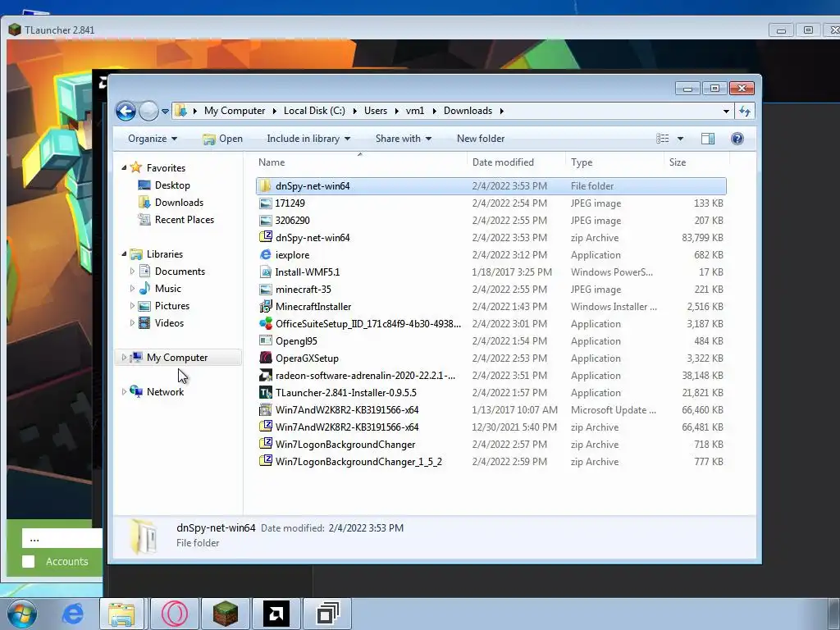840x630 pixels.
Task: Select the Install-WMF5.1 PowerShell script icon
Action: point(265,272)
